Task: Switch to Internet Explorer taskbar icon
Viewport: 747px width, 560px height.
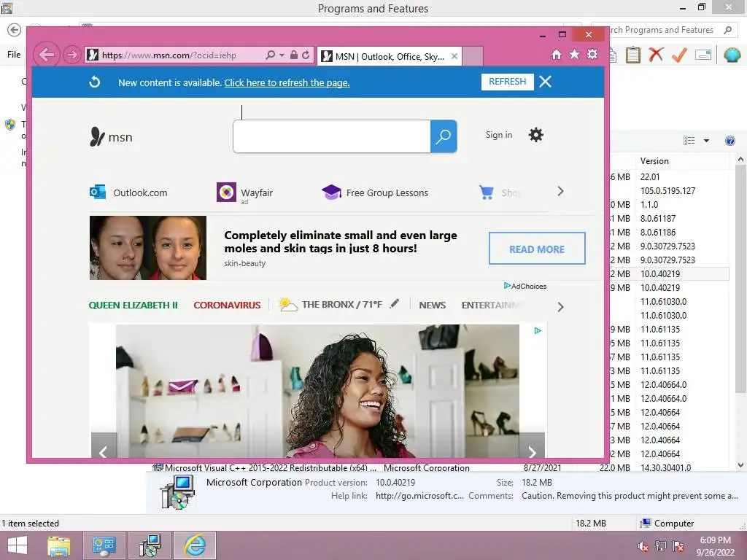Action: (194, 545)
